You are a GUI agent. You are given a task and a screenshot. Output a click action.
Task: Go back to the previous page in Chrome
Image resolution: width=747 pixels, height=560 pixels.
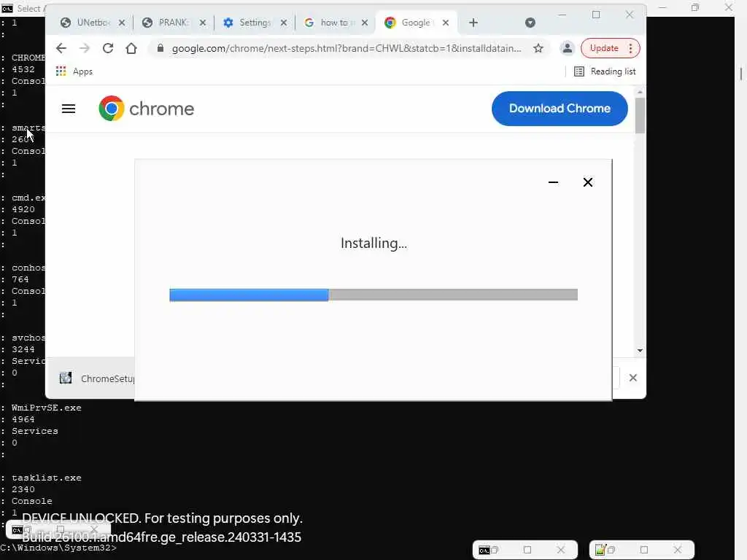[x=61, y=48]
